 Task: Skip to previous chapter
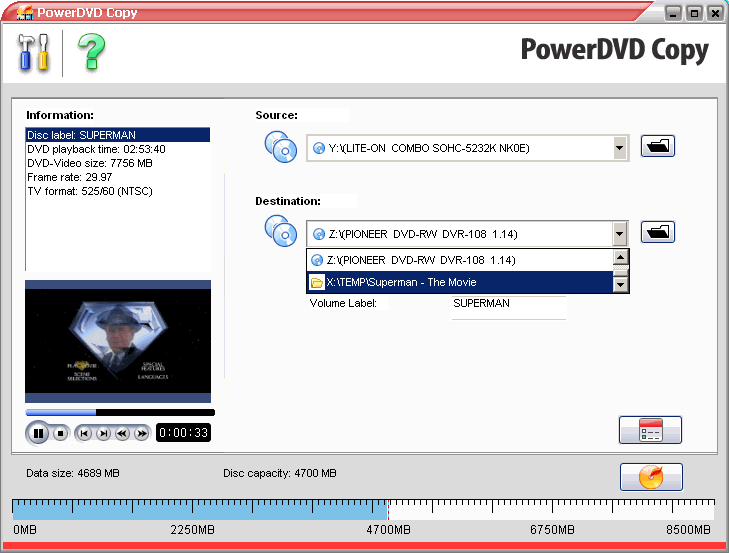pos(84,433)
